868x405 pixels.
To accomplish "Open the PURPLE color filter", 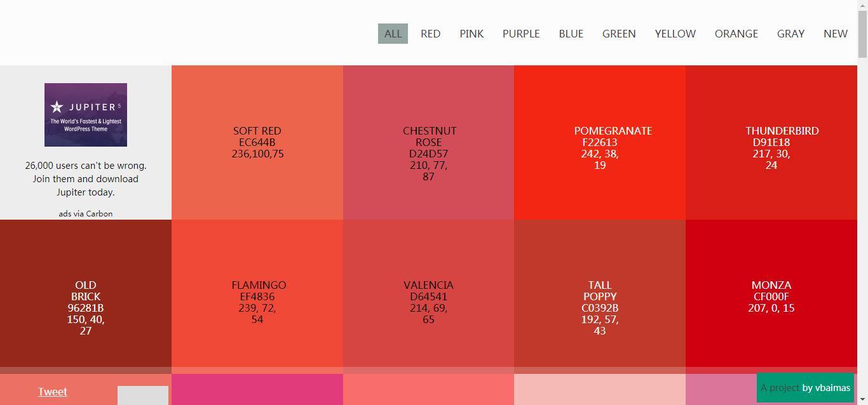I will (521, 34).
